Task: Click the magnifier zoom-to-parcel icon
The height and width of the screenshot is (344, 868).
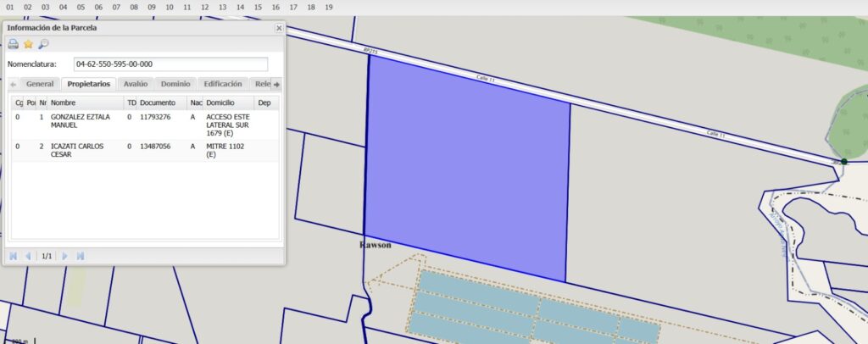Action: [43, 44]
